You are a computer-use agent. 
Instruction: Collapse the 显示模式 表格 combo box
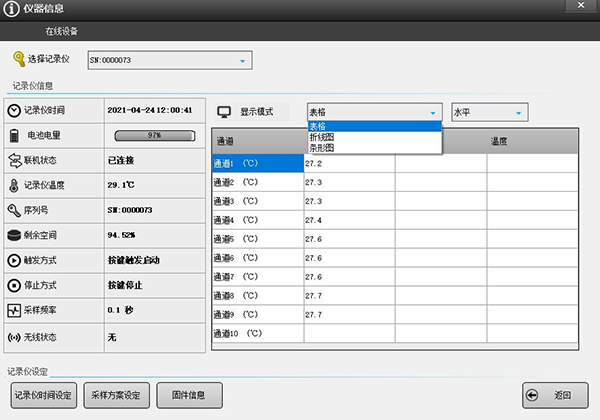[375, 112]
